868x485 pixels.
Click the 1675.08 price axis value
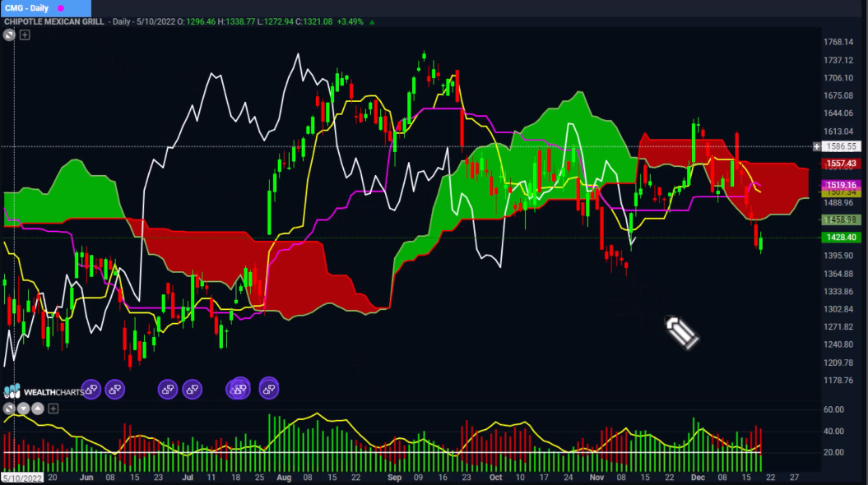[838, 95]
